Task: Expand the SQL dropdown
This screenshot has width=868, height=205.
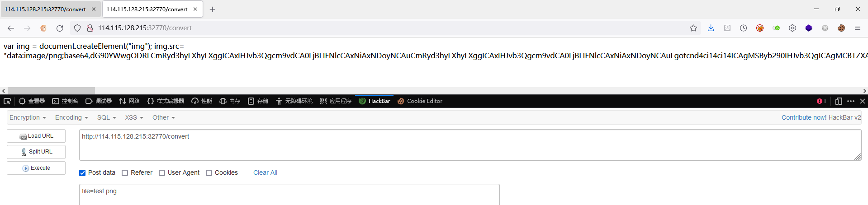Action: (107, 117)
